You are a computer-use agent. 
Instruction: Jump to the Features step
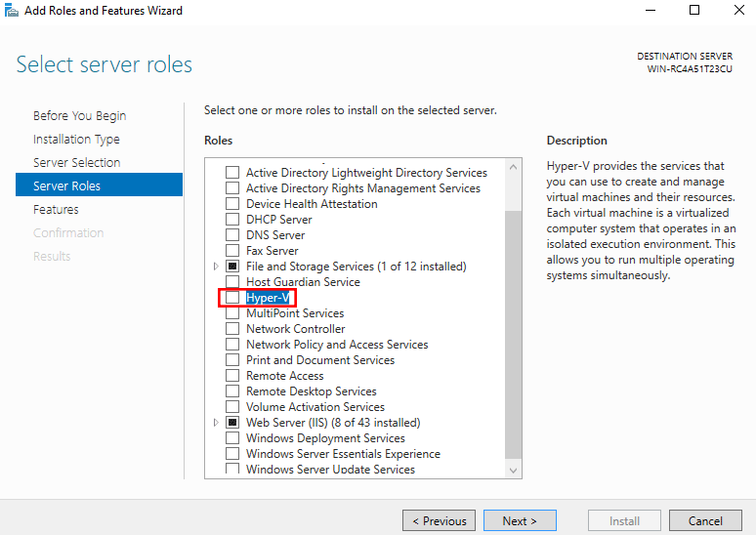point(56,210)
